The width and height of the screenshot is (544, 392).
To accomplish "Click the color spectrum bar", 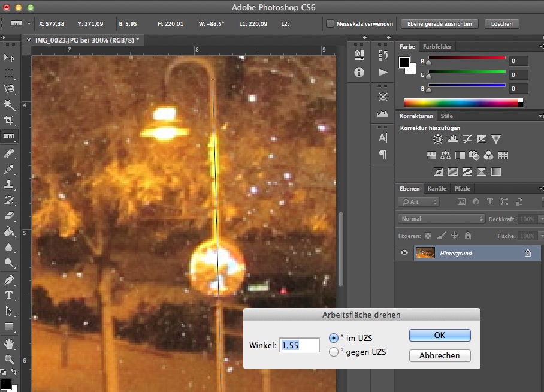I will pyautogui.click(x=461, y=102).
